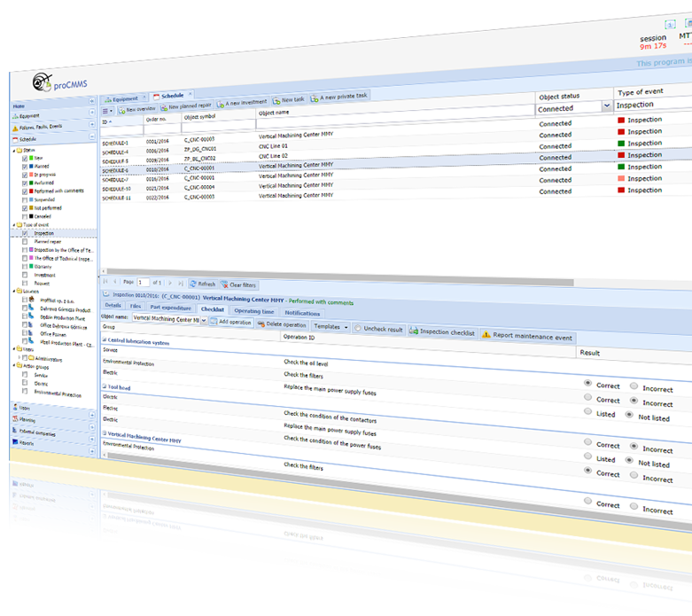Viewport: 692px width, 616px height.
Task: Click the schedule grid horizontal scrollbar
Action: (x=340, y=277)
